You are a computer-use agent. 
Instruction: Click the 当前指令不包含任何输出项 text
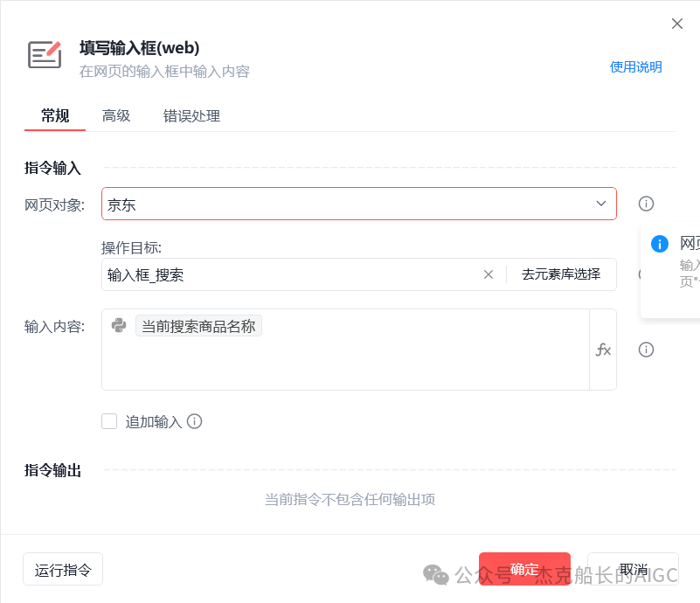[x=350, y=500]
